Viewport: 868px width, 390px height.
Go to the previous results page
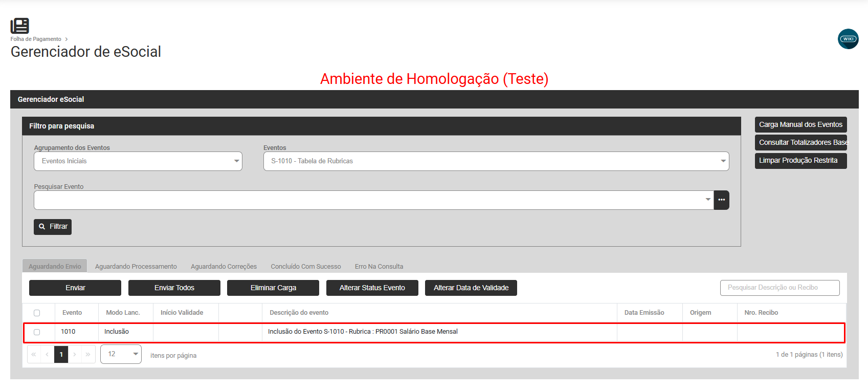[x=47, y=354]
